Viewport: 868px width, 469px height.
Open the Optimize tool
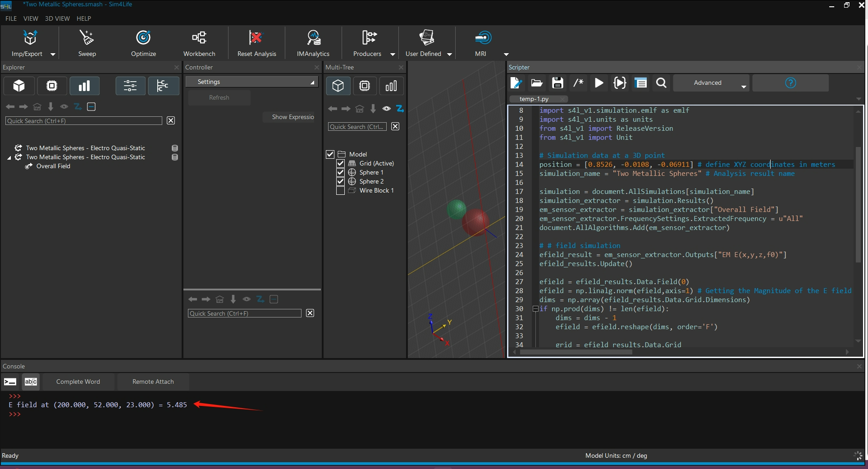pos(143,38)
